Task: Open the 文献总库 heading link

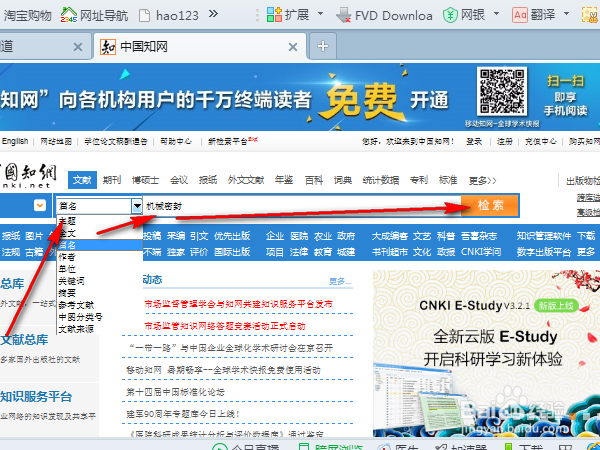Action: click(24, 339)
